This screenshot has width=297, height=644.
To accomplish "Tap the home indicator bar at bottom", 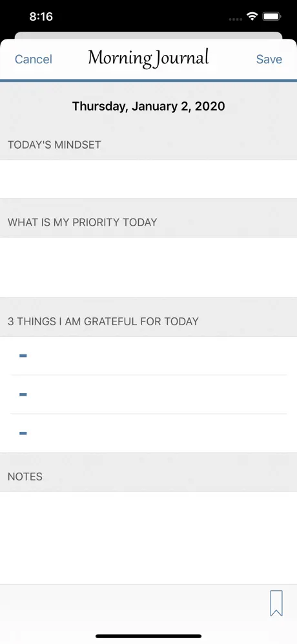I will [x=148, y=636].
